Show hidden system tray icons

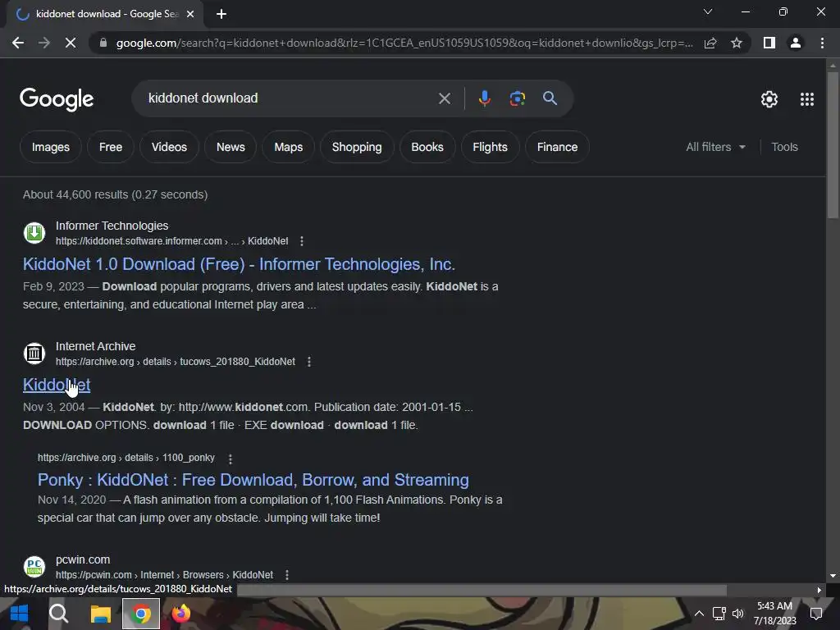(699, 614)
